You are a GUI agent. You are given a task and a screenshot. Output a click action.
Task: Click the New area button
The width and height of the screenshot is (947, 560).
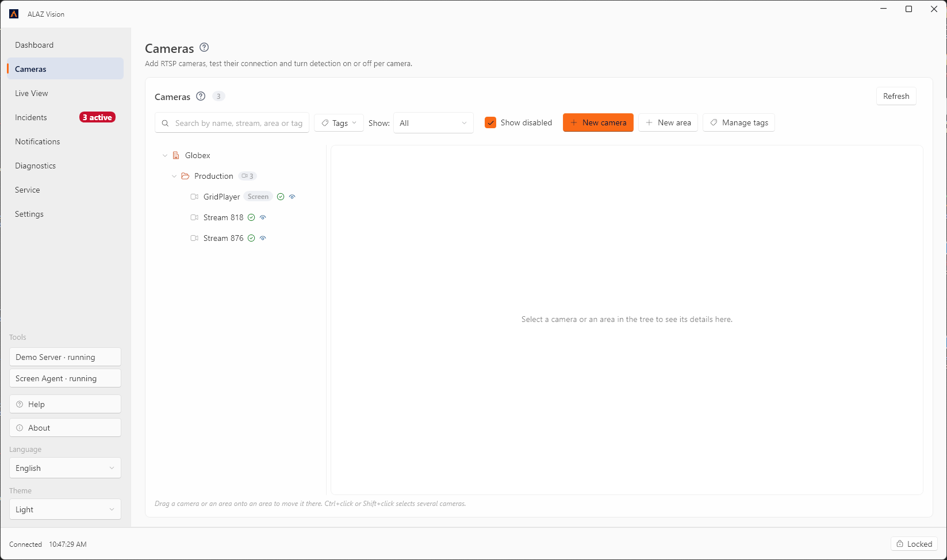(x=668, y=122)
